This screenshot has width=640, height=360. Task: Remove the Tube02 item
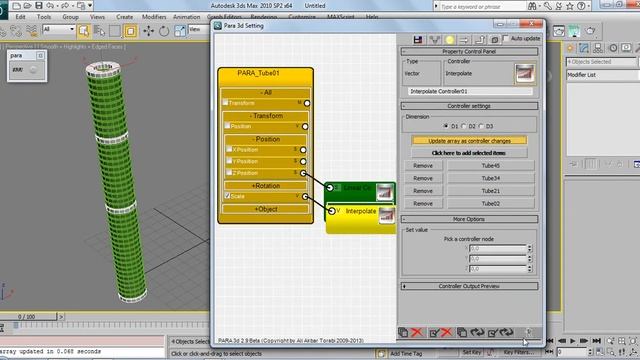(423, 203)
